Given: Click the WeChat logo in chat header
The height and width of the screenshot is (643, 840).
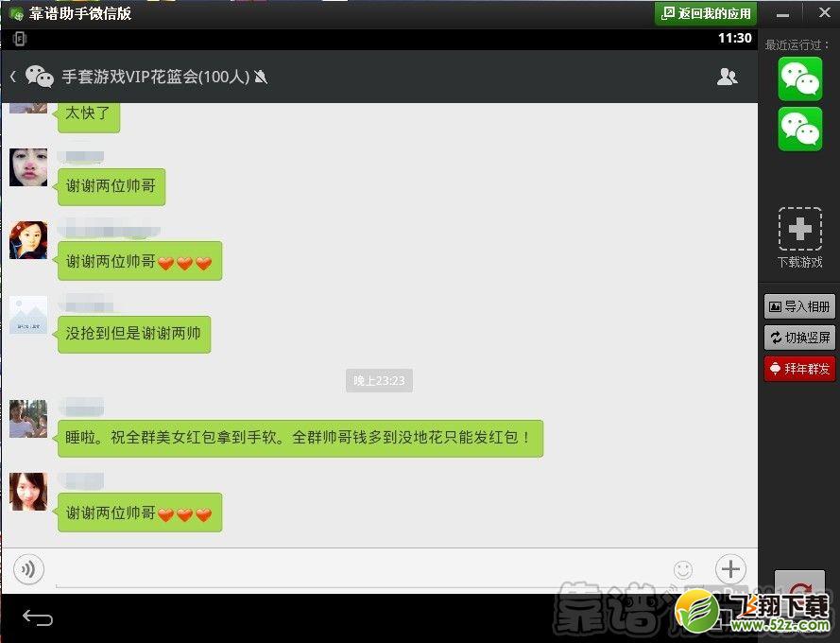Looking at the screenshot, I should (40, 77).
